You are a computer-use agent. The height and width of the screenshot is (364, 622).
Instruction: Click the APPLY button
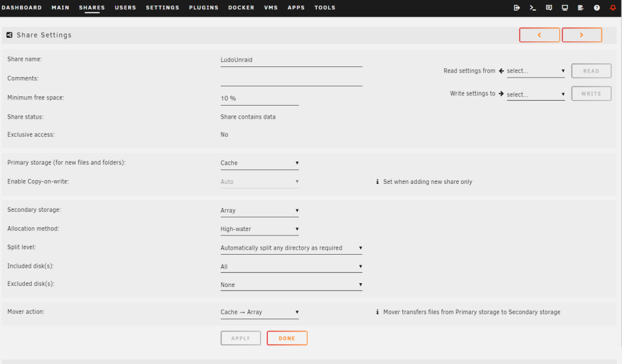click(x=241, y=339)
